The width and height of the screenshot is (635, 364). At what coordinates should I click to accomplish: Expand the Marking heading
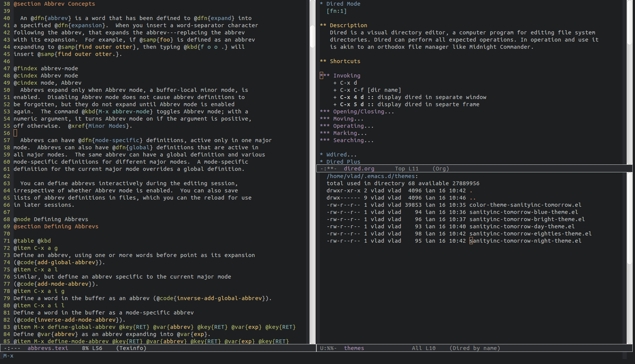pos(350,133)
